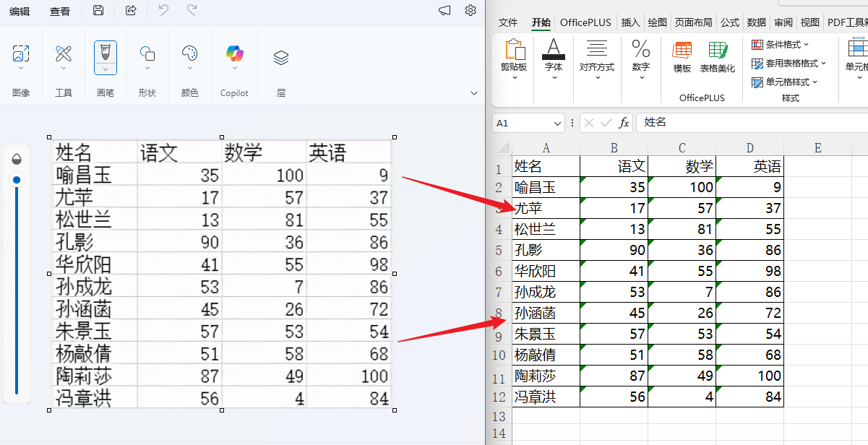
Task: Click the Share icon in Snipping Tool
Action: point(132,11)
